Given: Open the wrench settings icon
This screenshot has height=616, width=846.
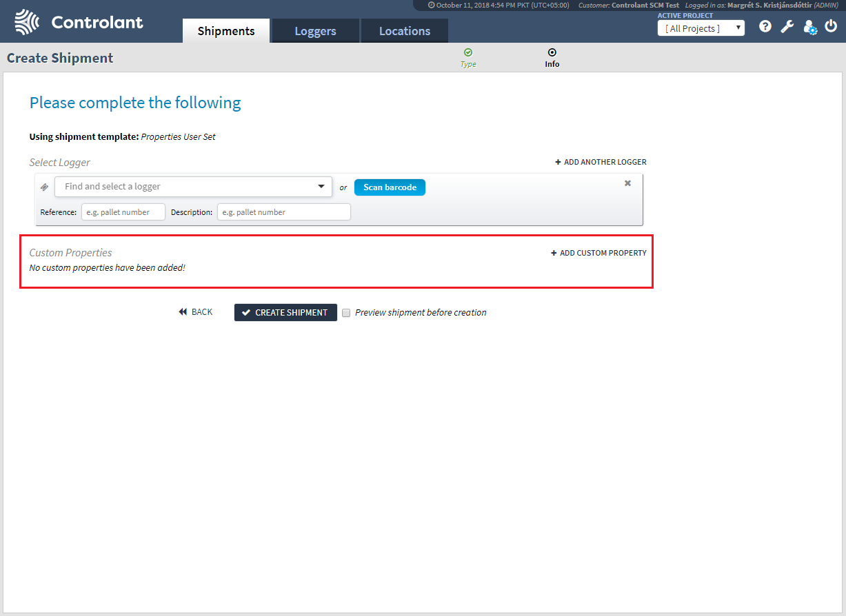Looking at the screenshot, I should pos(787,27).
